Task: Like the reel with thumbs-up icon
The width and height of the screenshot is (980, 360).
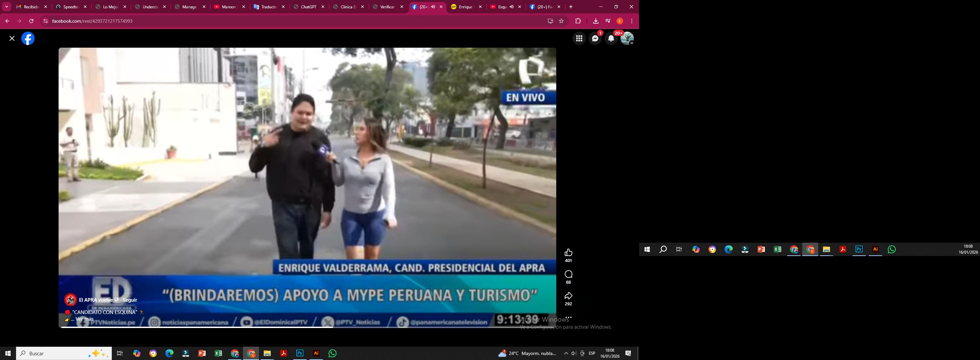Action: [x=568, y=253]
